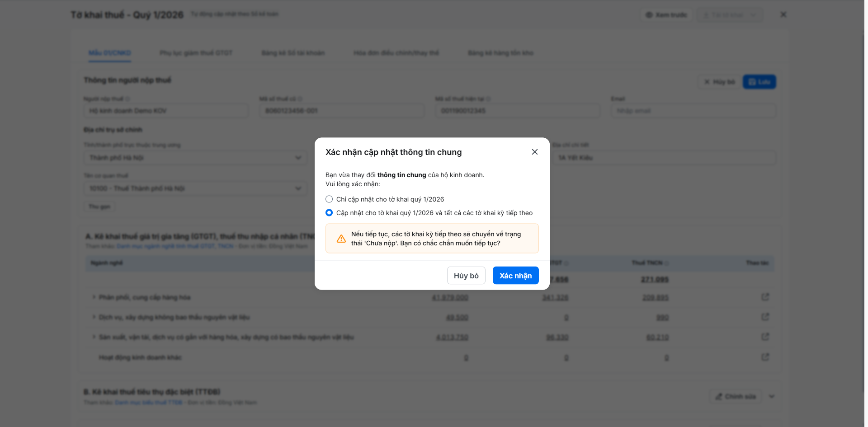Expand the Dịch vụ, xây dựng không bao thầu row

point(94,317)
